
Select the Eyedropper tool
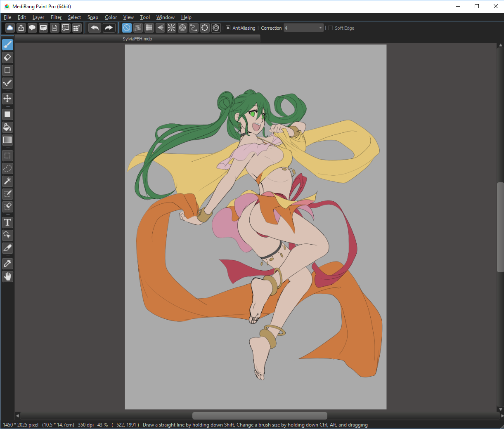coord(7,264)
